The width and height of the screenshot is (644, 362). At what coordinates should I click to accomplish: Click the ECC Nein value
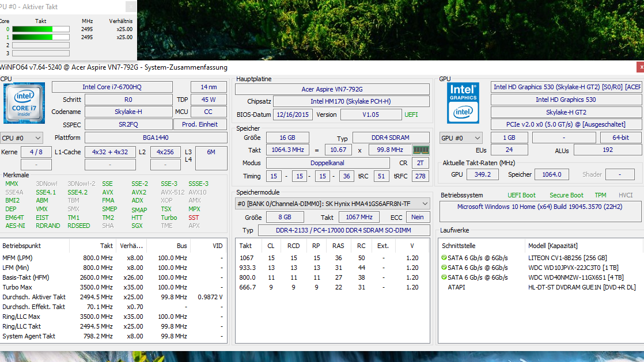coord(418,217)
